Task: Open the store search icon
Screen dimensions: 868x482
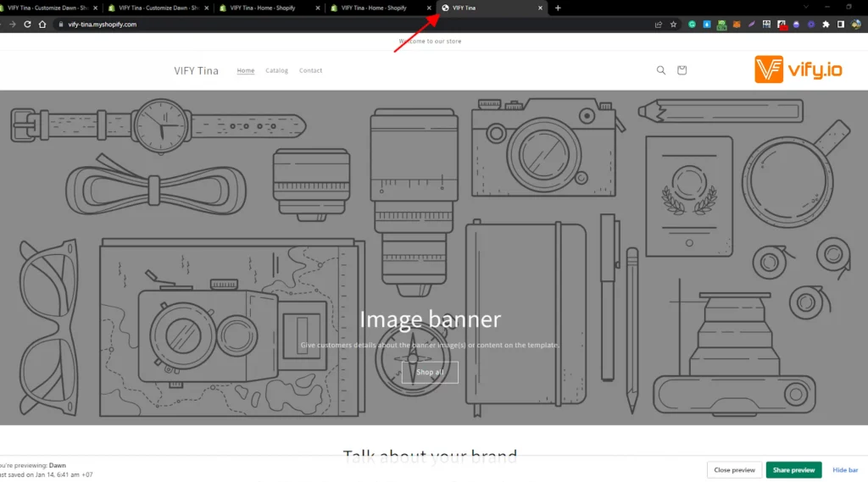Action: pos(661,70)
